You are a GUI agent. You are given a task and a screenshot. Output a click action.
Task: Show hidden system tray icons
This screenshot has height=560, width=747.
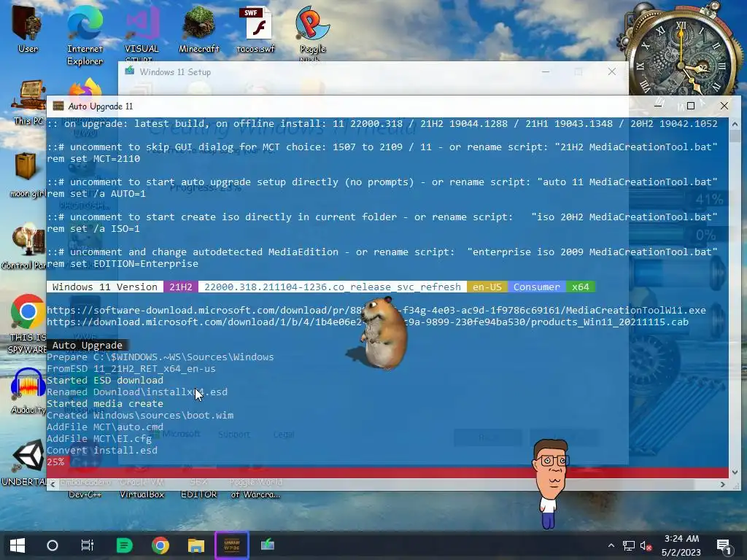[611, 545]
